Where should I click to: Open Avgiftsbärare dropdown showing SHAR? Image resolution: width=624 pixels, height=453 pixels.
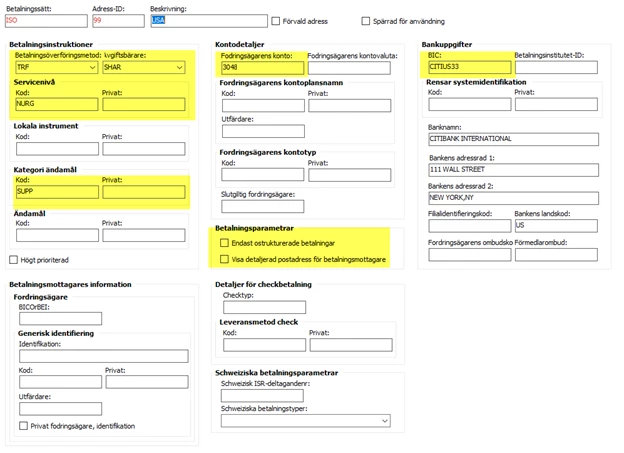point(144,67)
